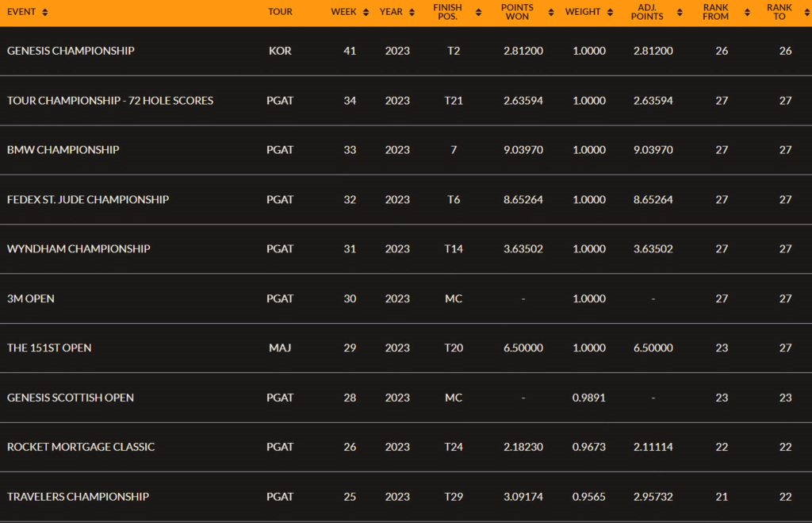The width and height of the screenshot is (812, 523).
Task: Click KOR tour cell for Genesis Championship
Action: point(280,51)
